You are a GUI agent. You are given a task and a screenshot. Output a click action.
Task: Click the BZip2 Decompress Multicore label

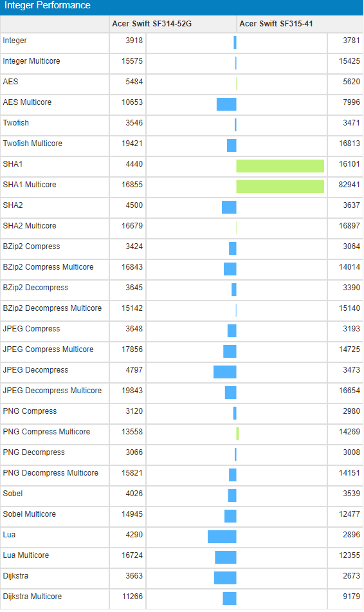point(52,308)
